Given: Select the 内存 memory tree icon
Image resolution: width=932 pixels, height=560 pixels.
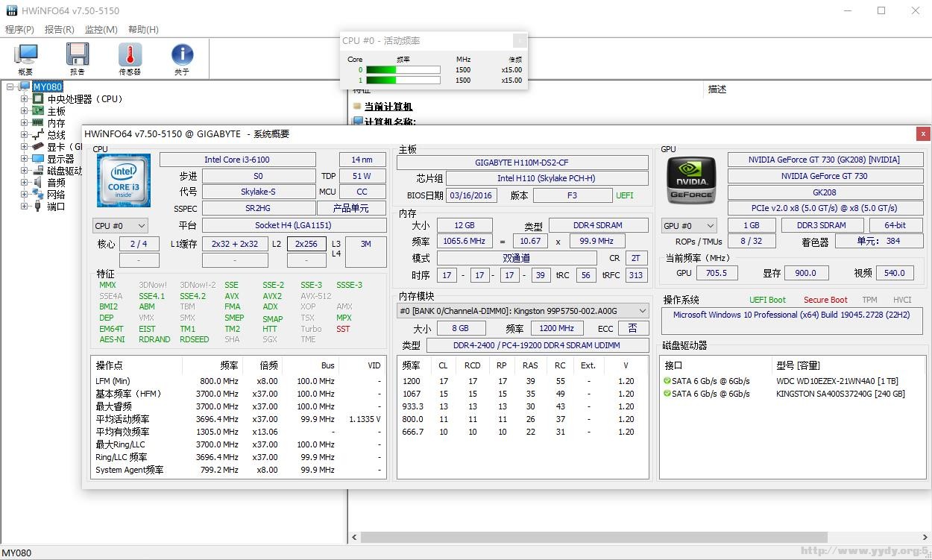Looking at the screenshot, I should 37,122.
